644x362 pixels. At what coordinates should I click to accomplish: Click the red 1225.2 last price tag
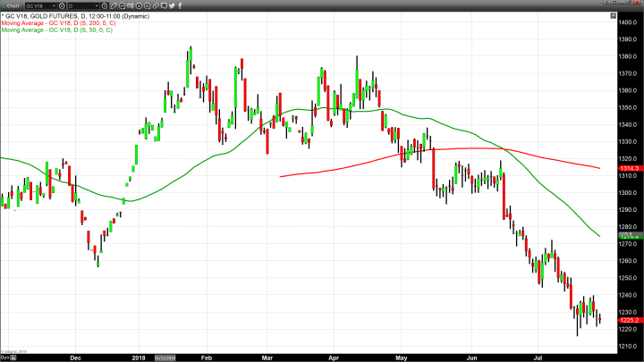(x=627, y=319)
